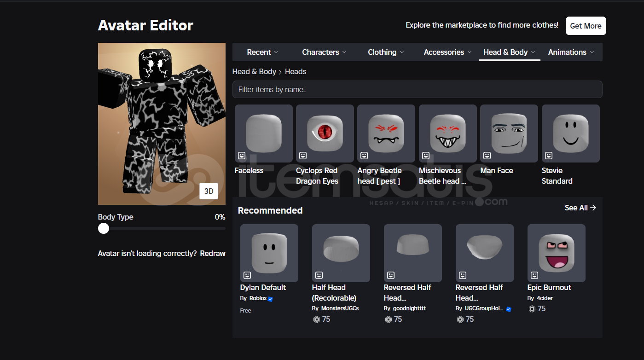
Task: Click the Robux icon under Epic Burnout
Action: pyautogui.click(x=532, y=309)
